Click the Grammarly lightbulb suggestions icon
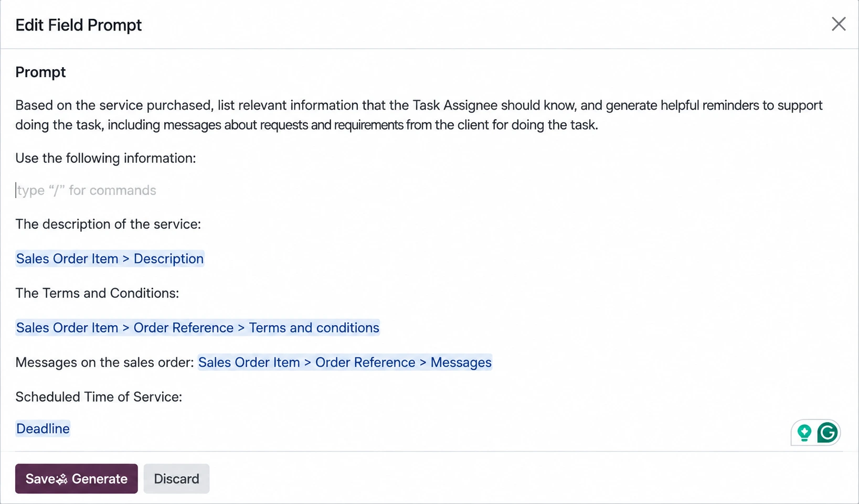The height and width of the screenshot is (504, 859). [x=804, y=433]
